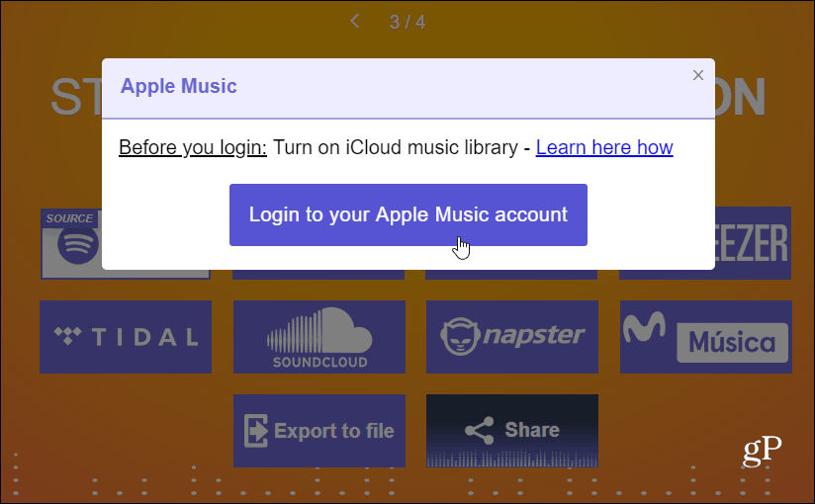Choose the Movistar Música tile

[x=706, y=337]
